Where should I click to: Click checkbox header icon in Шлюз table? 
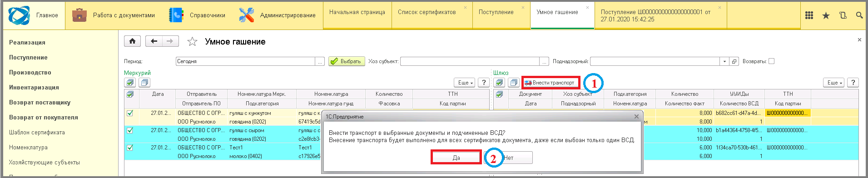[x=499, y=94]
